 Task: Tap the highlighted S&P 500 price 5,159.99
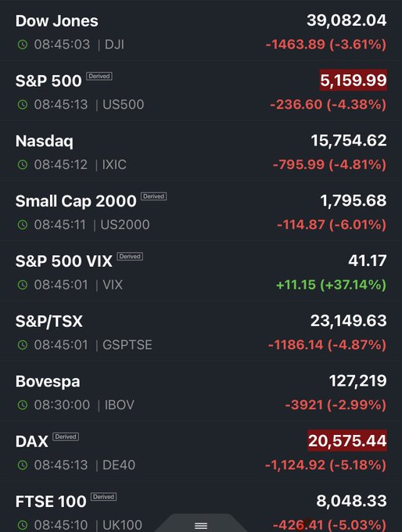pyautogui.click(x=354, y=81)
